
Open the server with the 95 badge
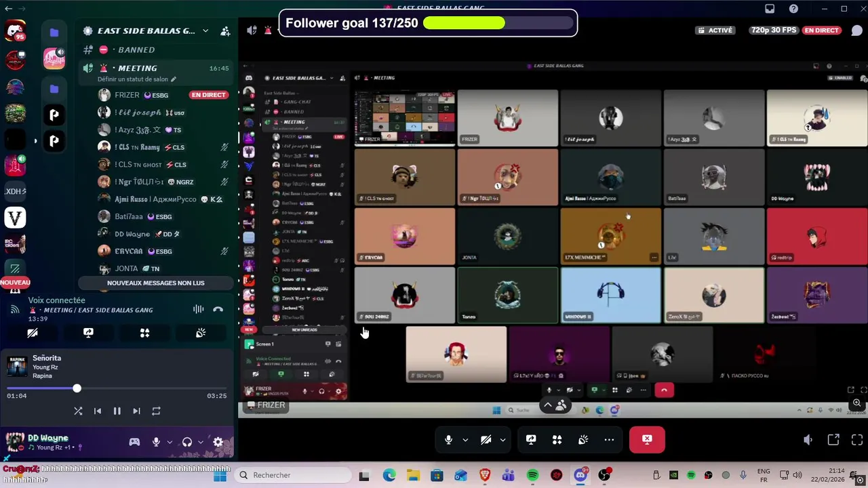coord(15,31)
